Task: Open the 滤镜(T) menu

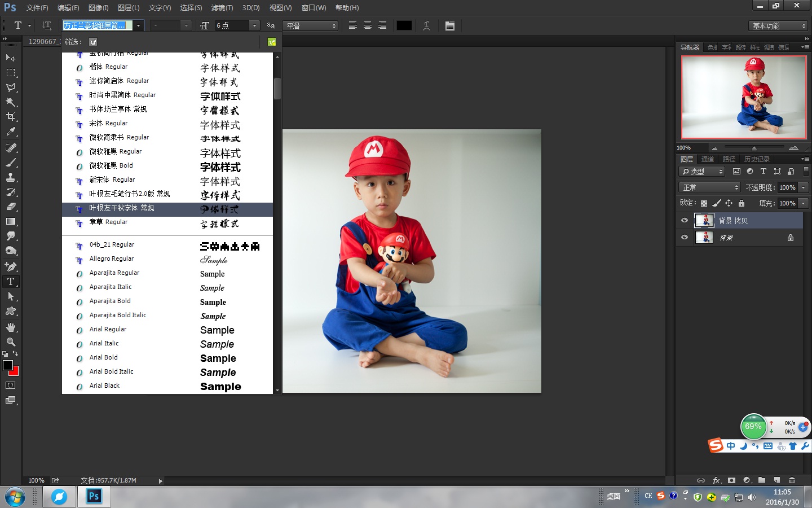Action: (x=222, y=8)
